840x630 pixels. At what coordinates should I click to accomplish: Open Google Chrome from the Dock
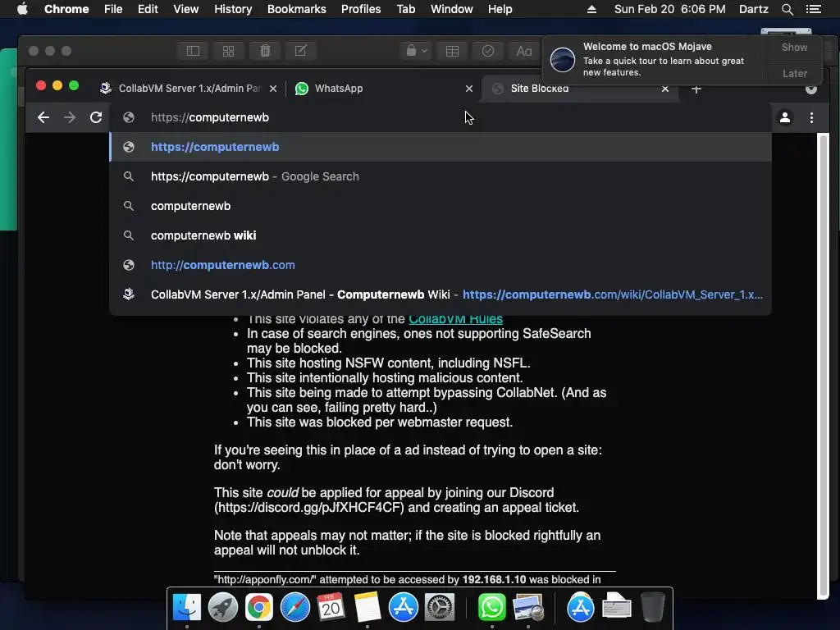[x=258, y=608]
